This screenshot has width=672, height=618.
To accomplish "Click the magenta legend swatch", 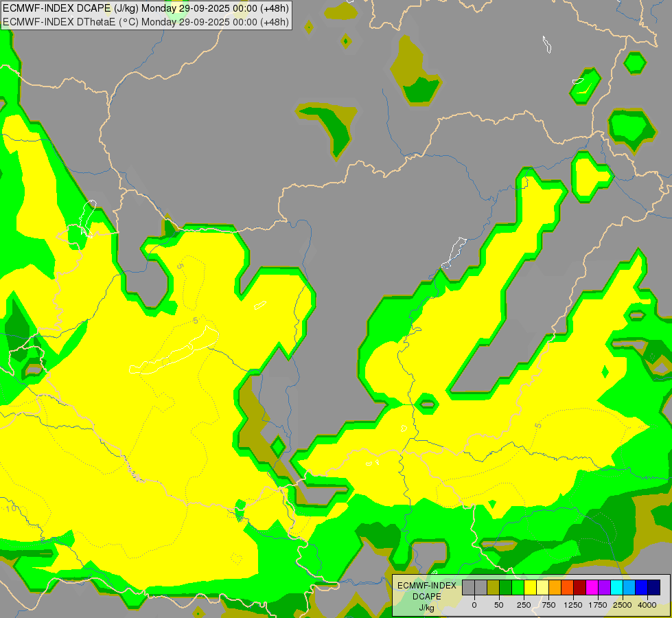I will point(592,587).
